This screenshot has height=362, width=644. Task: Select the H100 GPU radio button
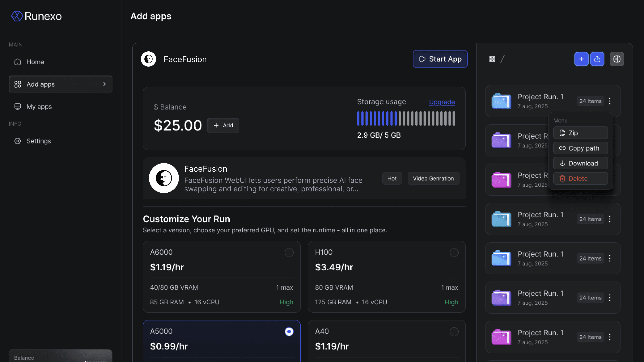[454, 253]
